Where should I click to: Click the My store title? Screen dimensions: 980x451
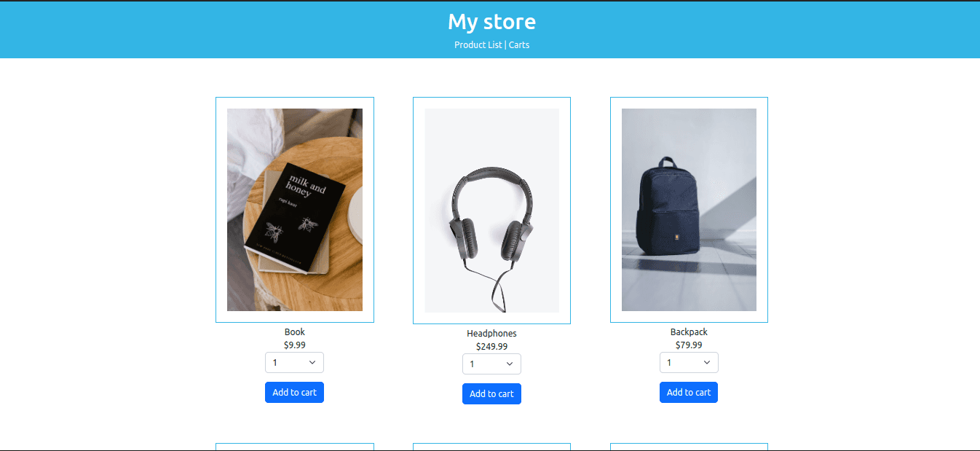point(491,22)
